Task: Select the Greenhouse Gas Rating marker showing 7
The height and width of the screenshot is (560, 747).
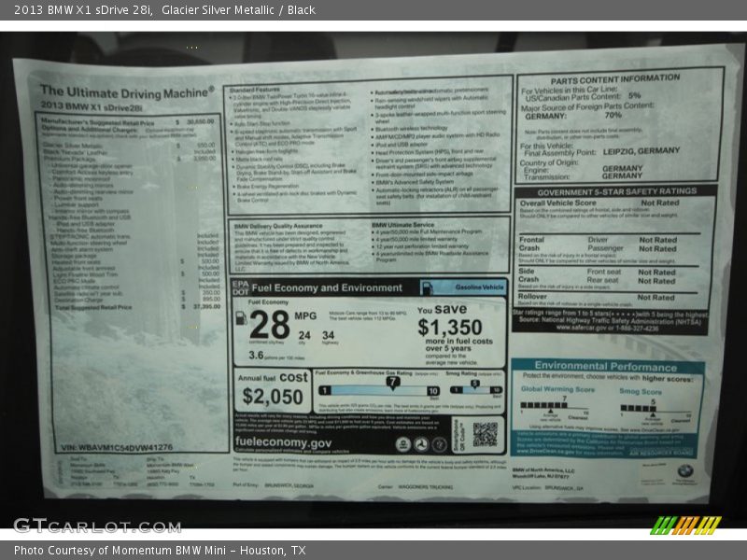Action: tap(392, 383)
